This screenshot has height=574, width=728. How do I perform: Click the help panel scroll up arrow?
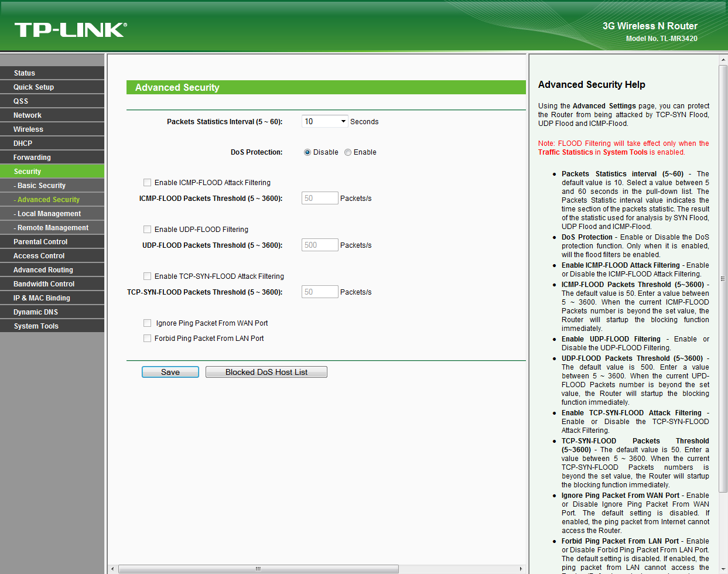coord(723,60)
